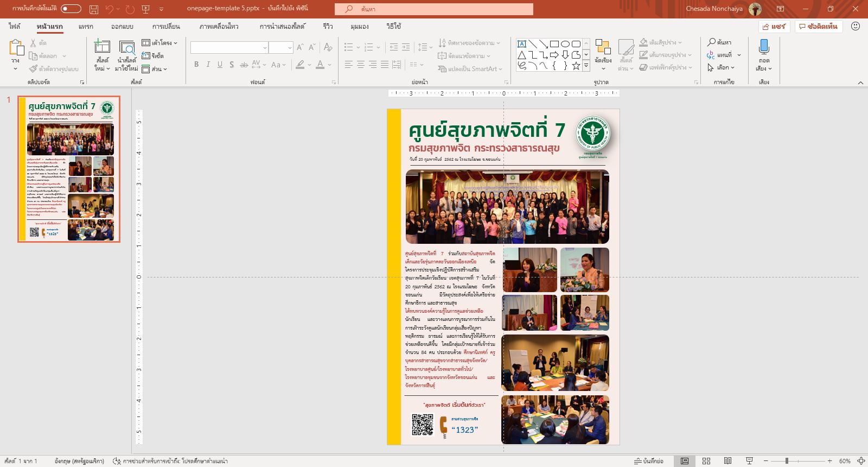Open the font name combo box
Image resolution: width=868 pixels, height=467 pixels.
229,48
